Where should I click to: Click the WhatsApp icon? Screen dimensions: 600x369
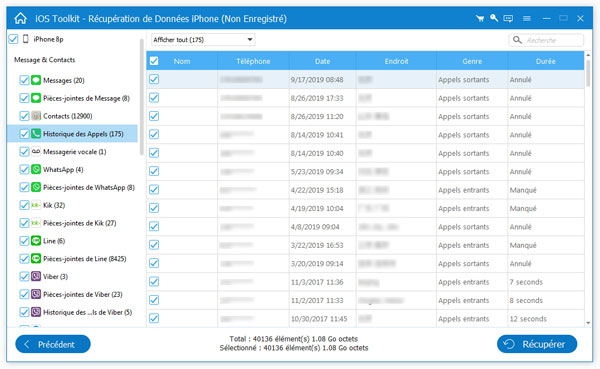coord(36,169)
